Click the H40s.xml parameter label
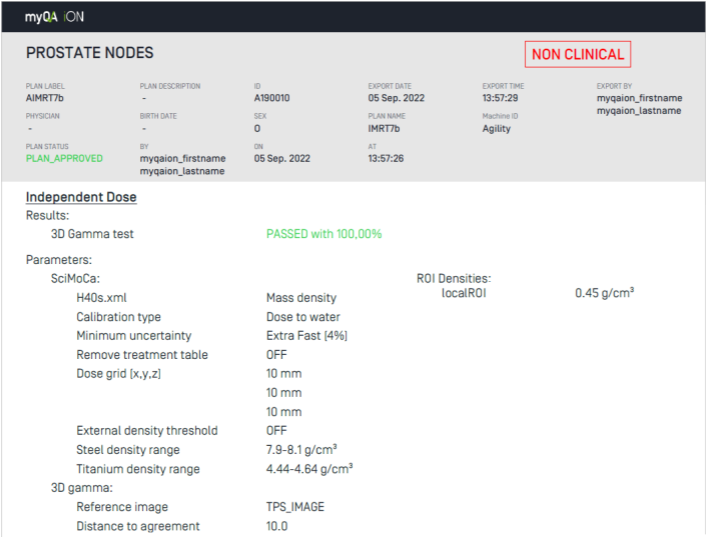 pyautogui.click(x=101, y=298)
